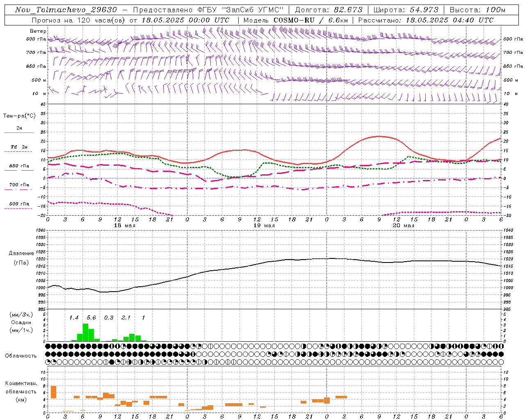Click the latitude value Широта: 54.973
The height and width of the screenshot is (420, 525).
pyautogui.click(x=406, y=10)
